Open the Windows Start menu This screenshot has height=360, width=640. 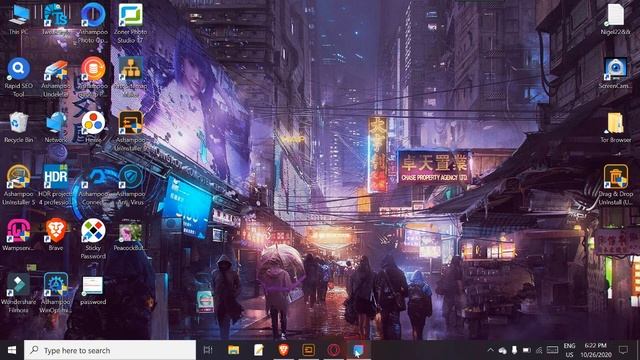tap(12, 350)
